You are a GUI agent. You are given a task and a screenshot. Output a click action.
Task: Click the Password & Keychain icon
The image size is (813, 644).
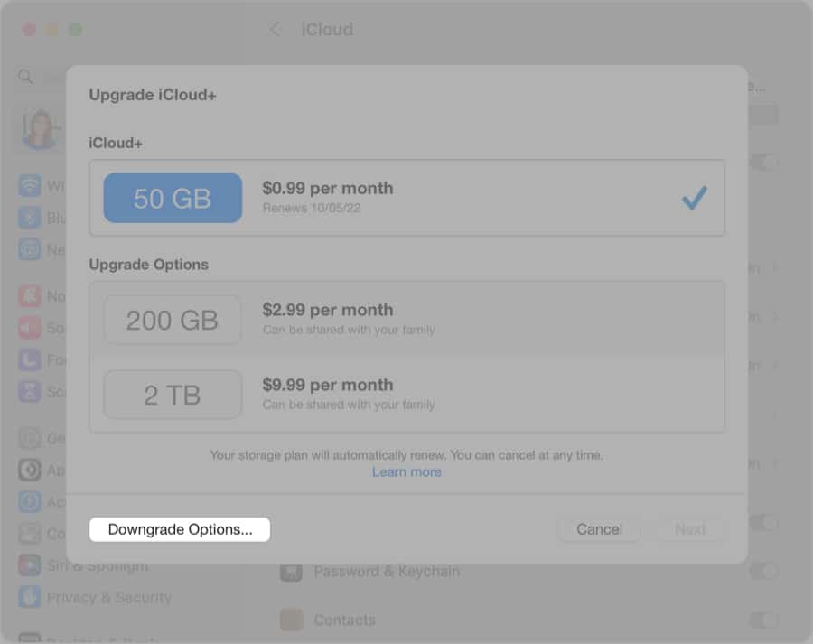(x=291, y=572)
